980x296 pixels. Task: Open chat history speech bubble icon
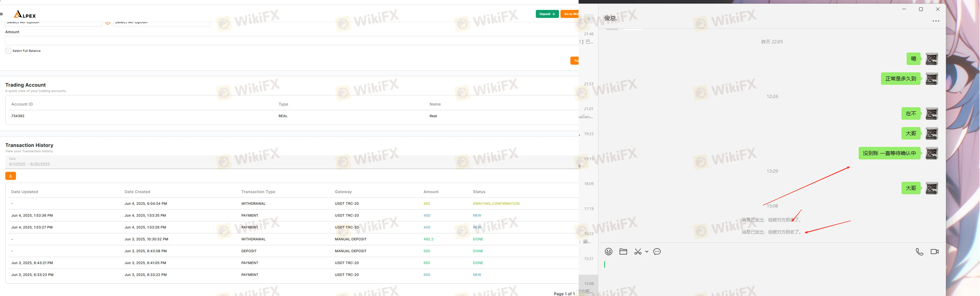pyautogui.click(x=657, y=251)
